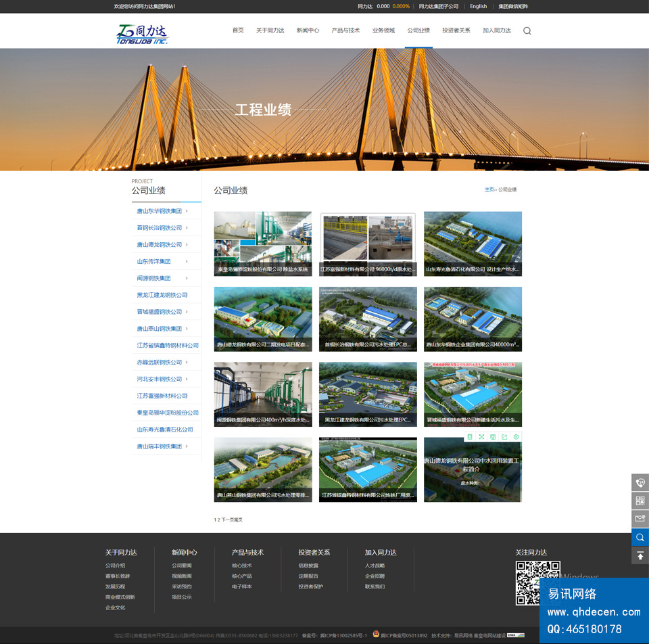The width and height of the screenshot is (649, 644).
Task: Open the 同力达集团子公司 link in top bar
Action: [x=439, y=6]
